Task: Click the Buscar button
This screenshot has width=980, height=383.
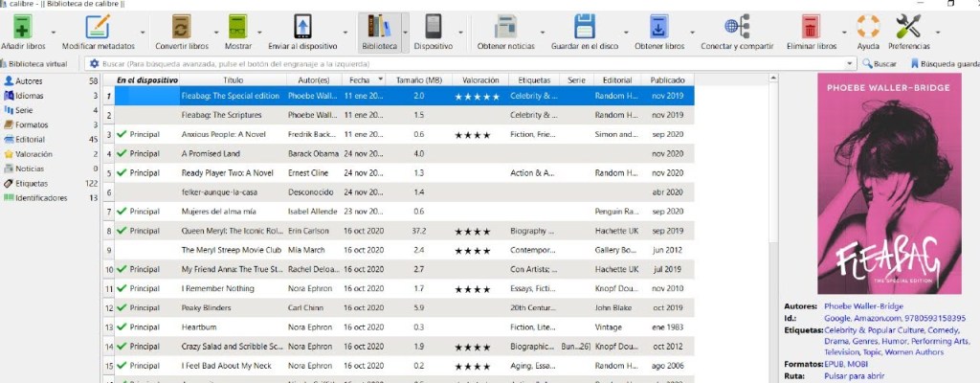Action: pos(880,63)
